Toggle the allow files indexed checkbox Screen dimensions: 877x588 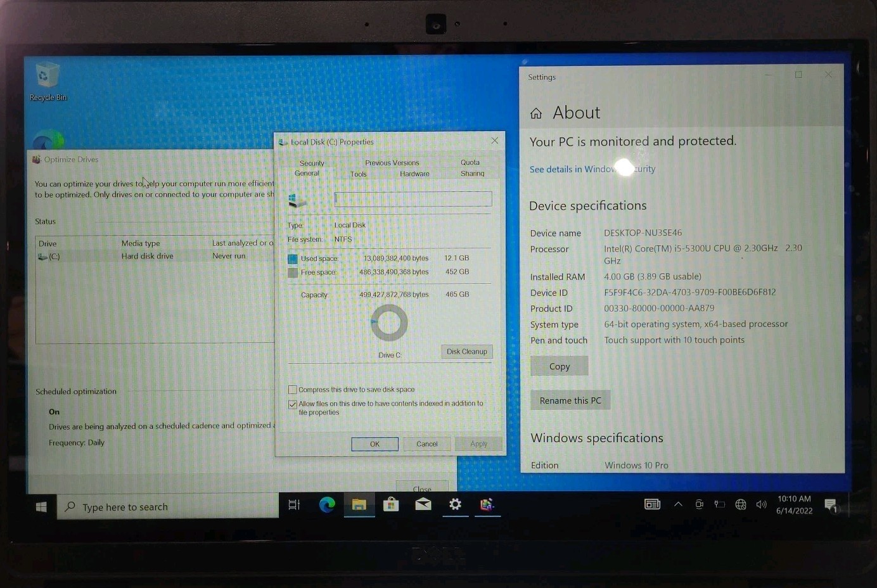(x=292, y=404)
